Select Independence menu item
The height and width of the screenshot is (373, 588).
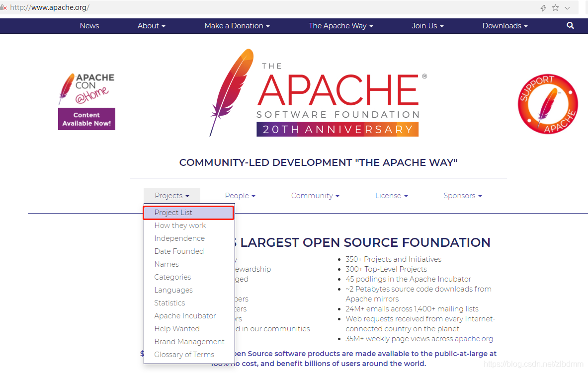(188, 238)
